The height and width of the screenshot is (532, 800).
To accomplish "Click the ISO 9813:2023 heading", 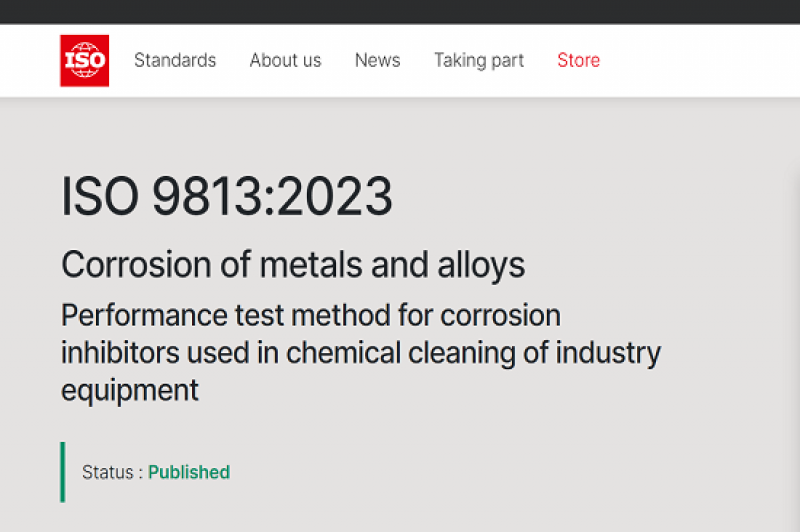I will [227, 197].
